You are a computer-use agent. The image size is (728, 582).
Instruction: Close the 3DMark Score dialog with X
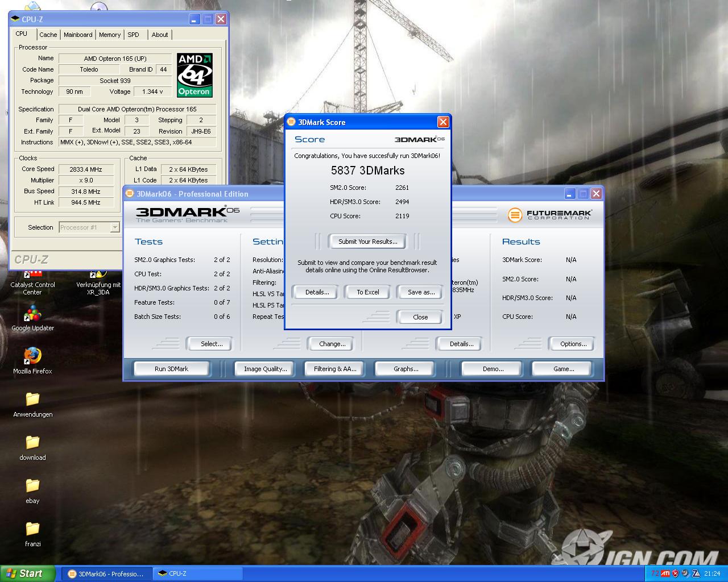pos(443,122)
